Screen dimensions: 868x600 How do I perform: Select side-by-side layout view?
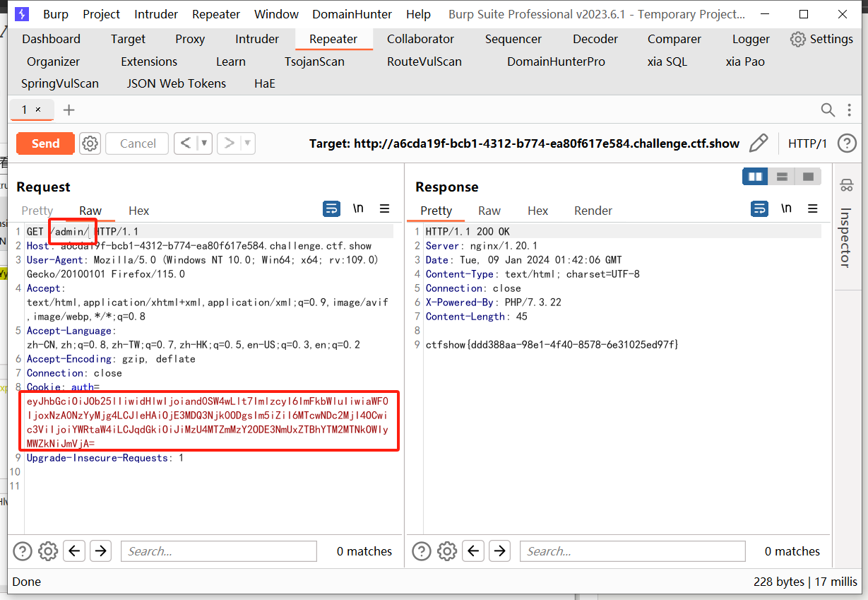[755, 176]
